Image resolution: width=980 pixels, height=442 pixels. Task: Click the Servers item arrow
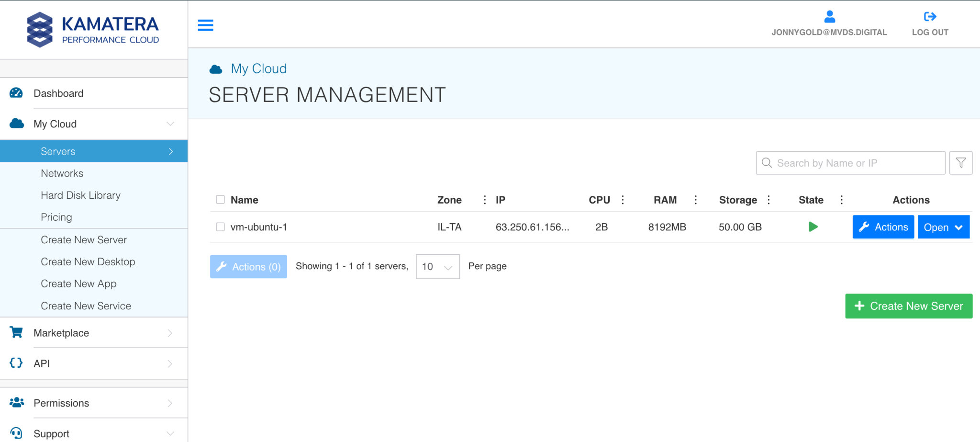[x=171, y=151]
